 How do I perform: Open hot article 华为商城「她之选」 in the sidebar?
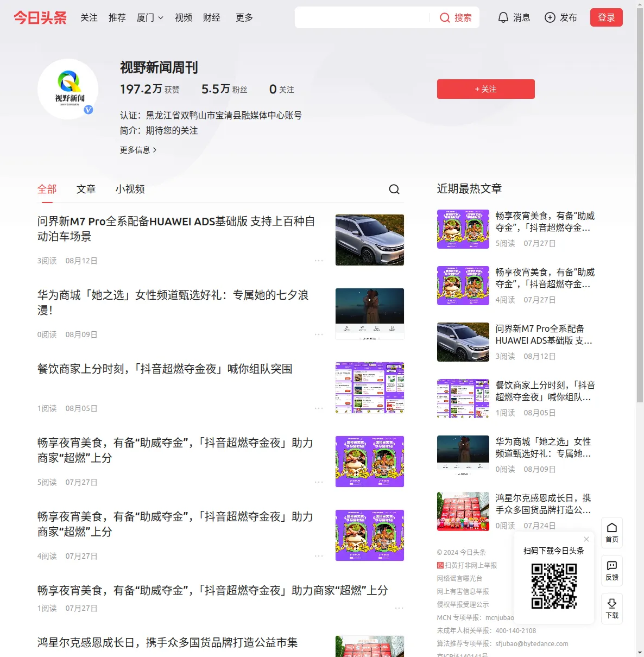pos(544,447)
